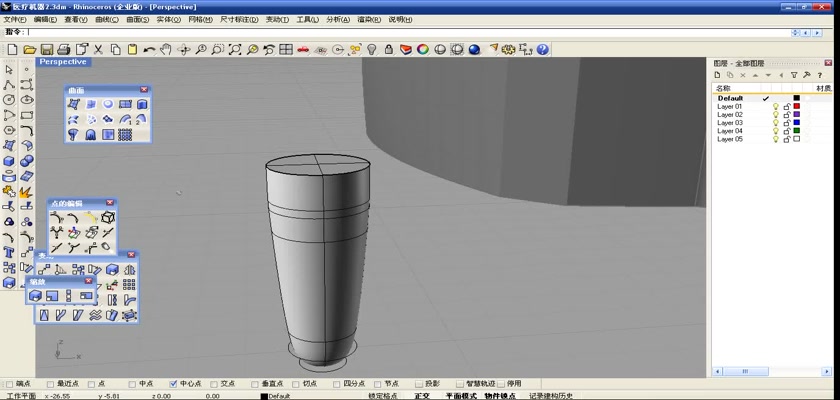Enable the 端点 osnap checkbox

(10, 383)
